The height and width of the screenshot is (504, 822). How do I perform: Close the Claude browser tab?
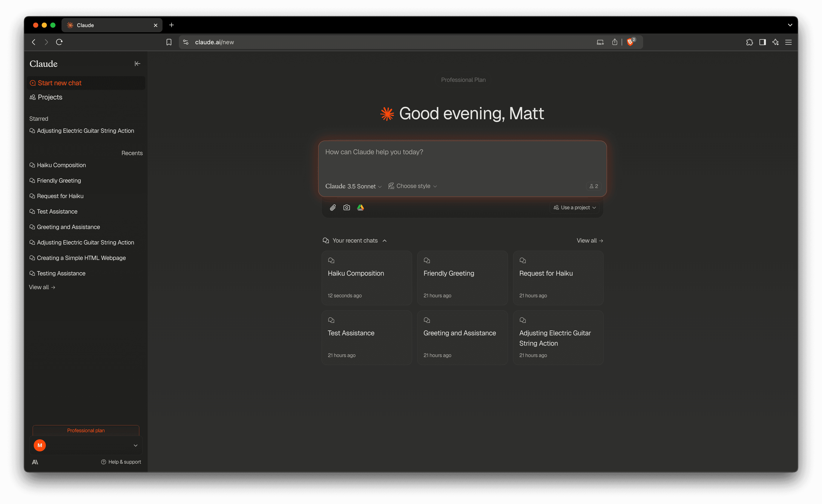[x=155, y=25]
